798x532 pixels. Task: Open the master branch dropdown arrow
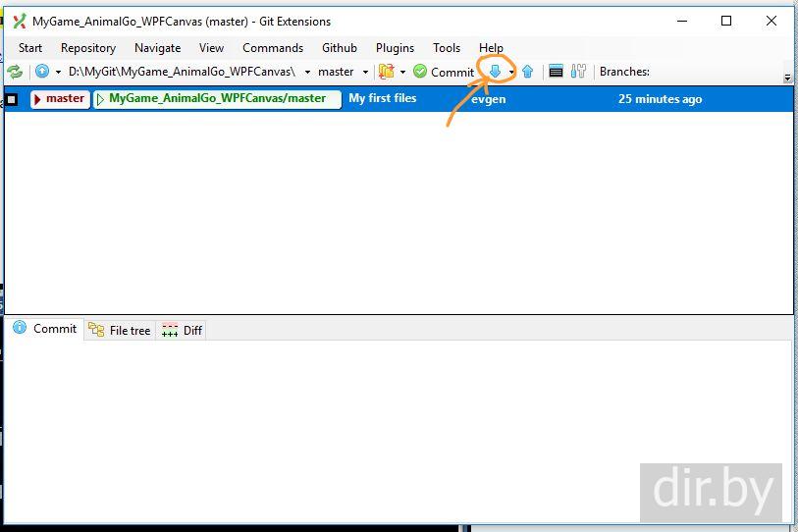click(x=365, y=72)
